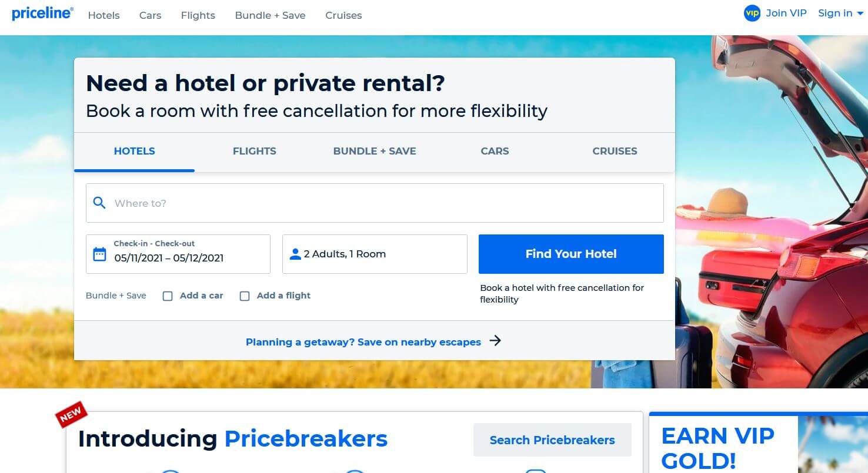Open the Check-in Check-out date picker
Viewport: 868px width, 473px height.
pyautogui.click(x=178, y=254)
